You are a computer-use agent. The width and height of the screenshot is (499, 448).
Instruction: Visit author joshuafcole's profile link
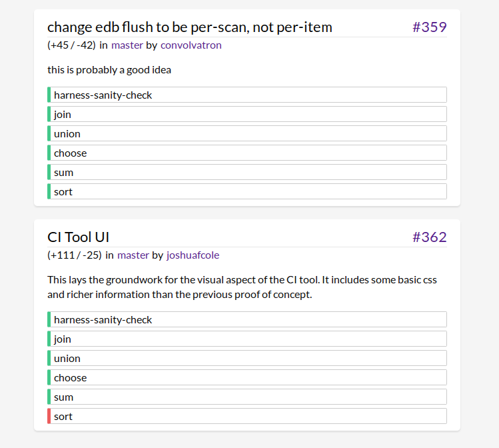point(193,255)
